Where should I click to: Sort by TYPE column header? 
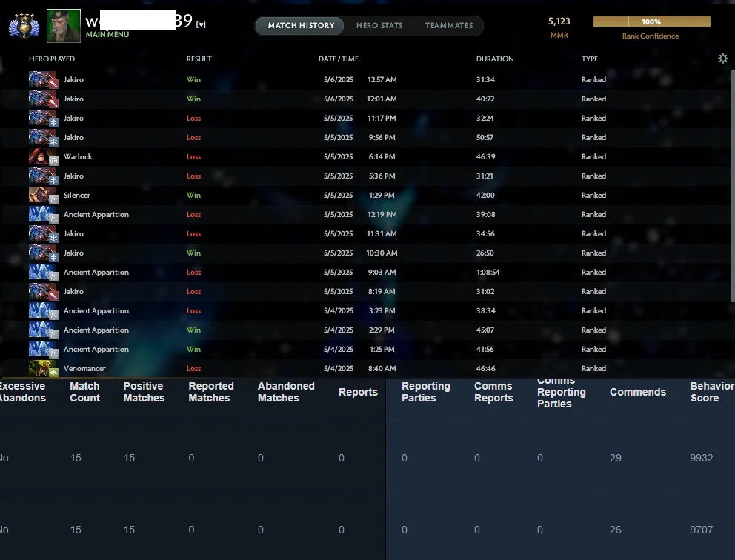click(x=590, y=59)
